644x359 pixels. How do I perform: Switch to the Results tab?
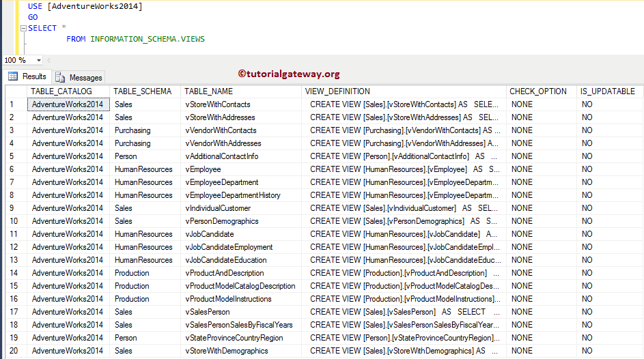click(x=27, y=76)
